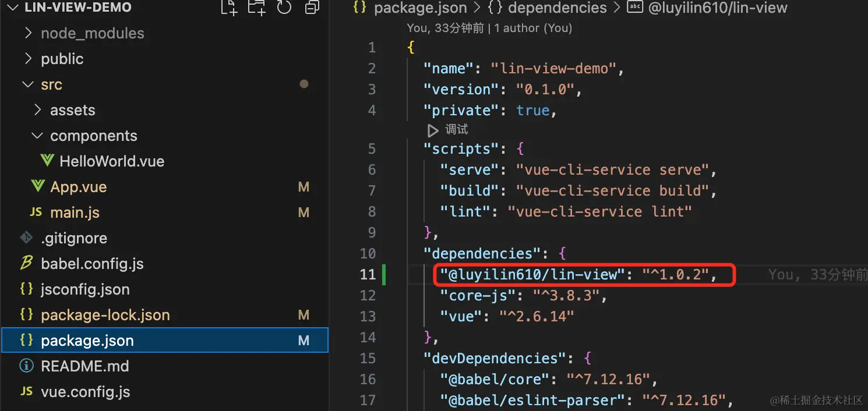This screenshot has width=868, height=411.
Task: Click the true value of private
Action: pyautogui.click(x=532, y=111)
